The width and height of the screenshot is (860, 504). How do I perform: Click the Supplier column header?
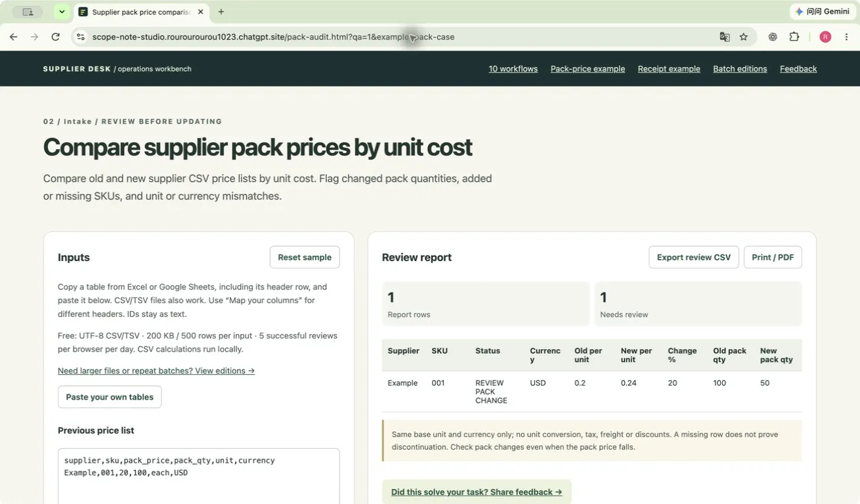(x=404, y=351)
